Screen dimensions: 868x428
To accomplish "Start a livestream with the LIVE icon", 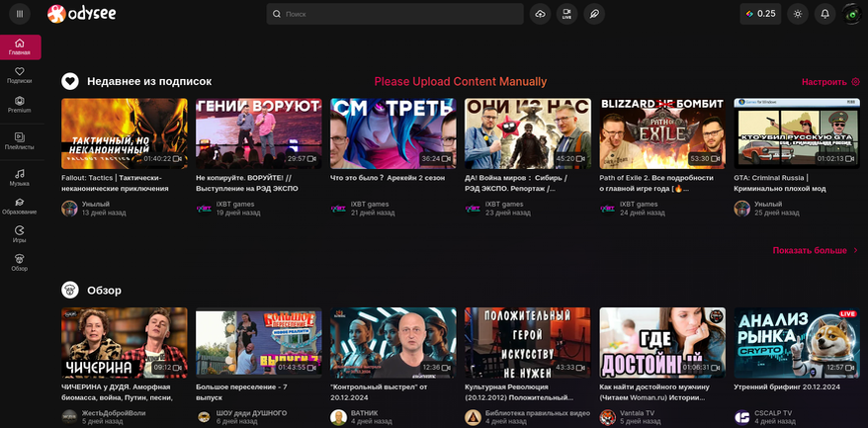I will click(x=566, y=14).
